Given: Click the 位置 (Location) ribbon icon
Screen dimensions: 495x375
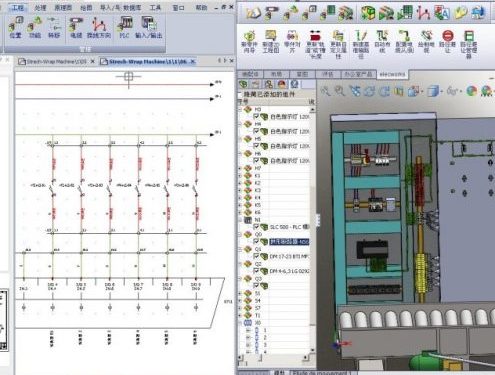Looking at the screenshot, I should pos(16,27).
